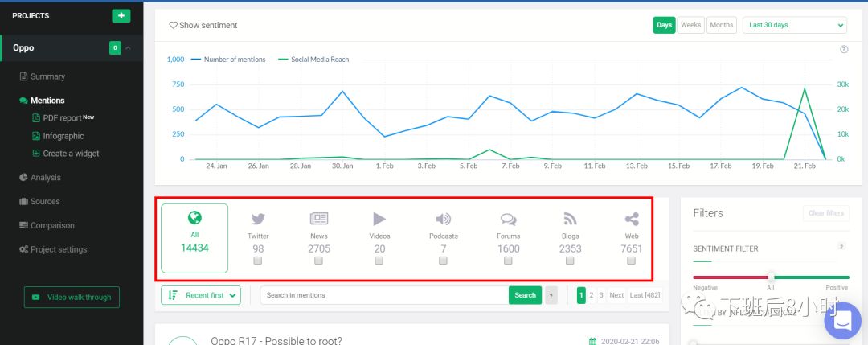Go to Analysis section

[x=45, y=177]
